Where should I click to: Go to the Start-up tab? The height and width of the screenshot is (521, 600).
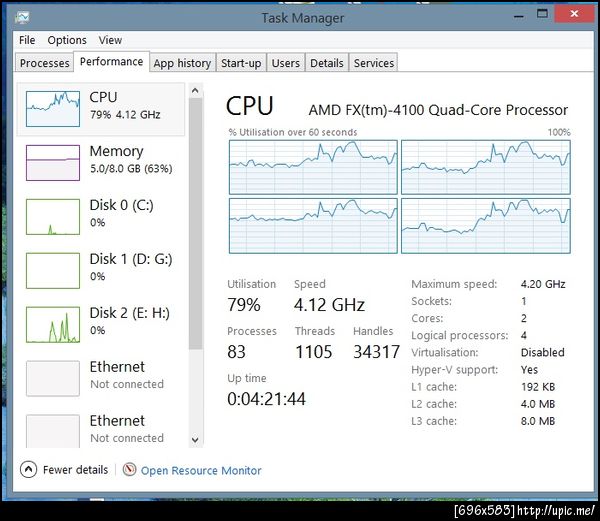[241, 63]
